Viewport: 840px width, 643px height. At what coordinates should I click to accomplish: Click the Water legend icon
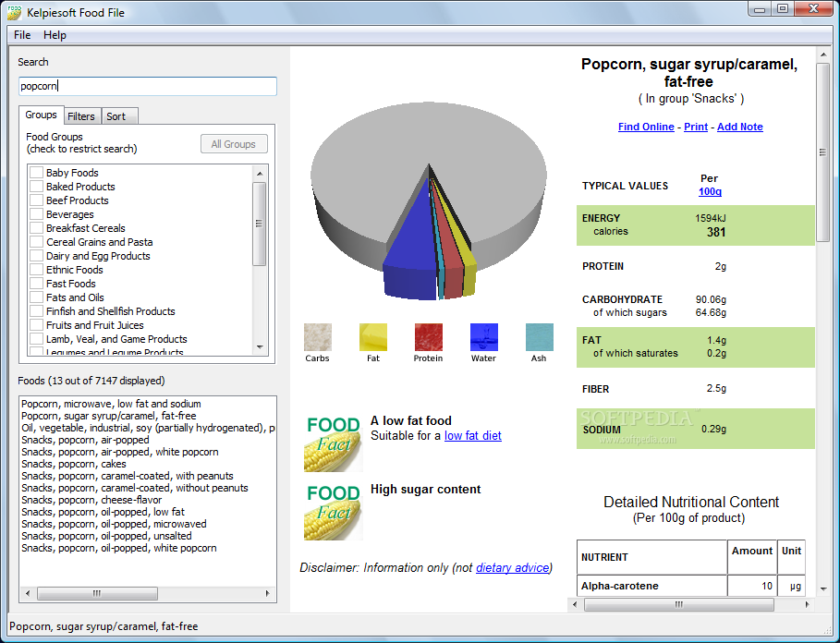(x=483, y=337)
